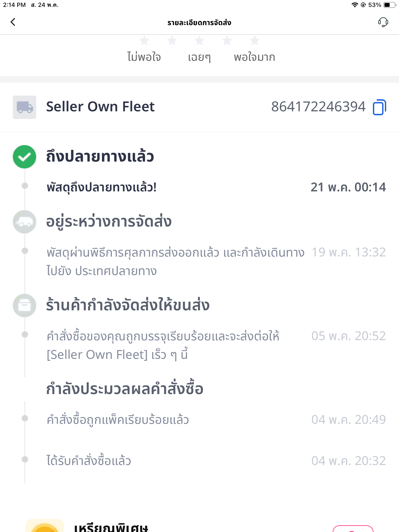Tap the pink button beside เหรียญพิเศษ
The image size is (399, 532).
coord(353,529)
